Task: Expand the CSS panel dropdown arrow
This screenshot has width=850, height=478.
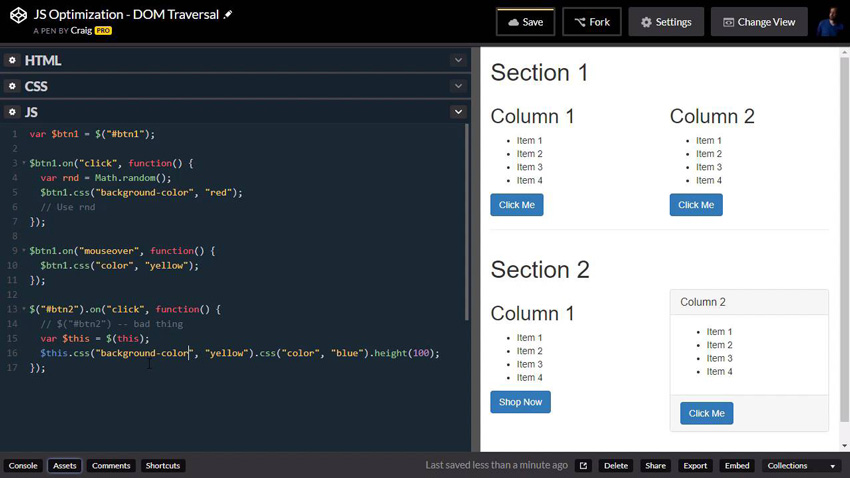Action: point(457,87)
